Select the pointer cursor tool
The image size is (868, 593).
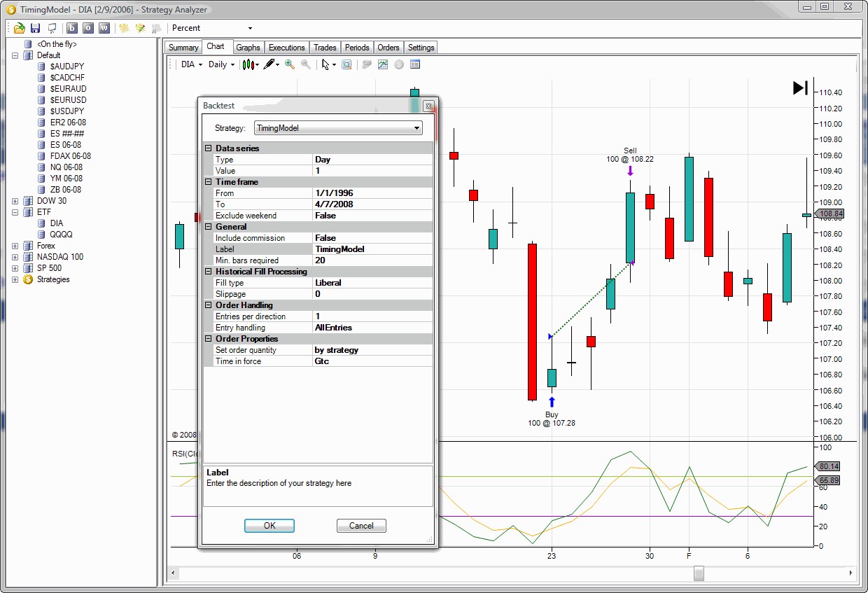tap(326, 64)
